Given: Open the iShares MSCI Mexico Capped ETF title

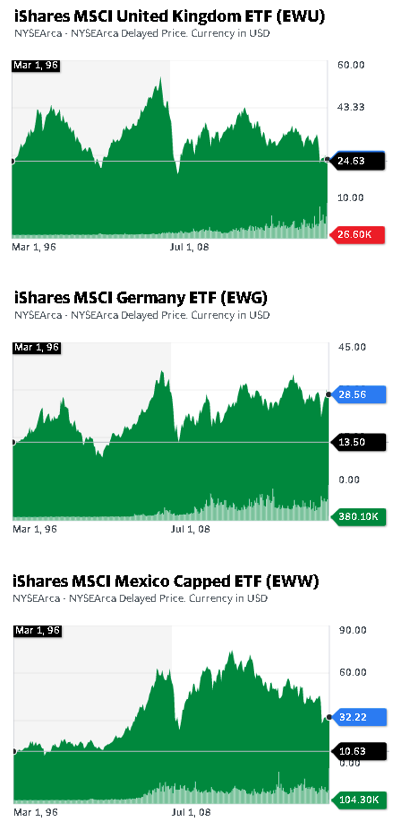Looking at the screenshot, I should pos(166,581).
